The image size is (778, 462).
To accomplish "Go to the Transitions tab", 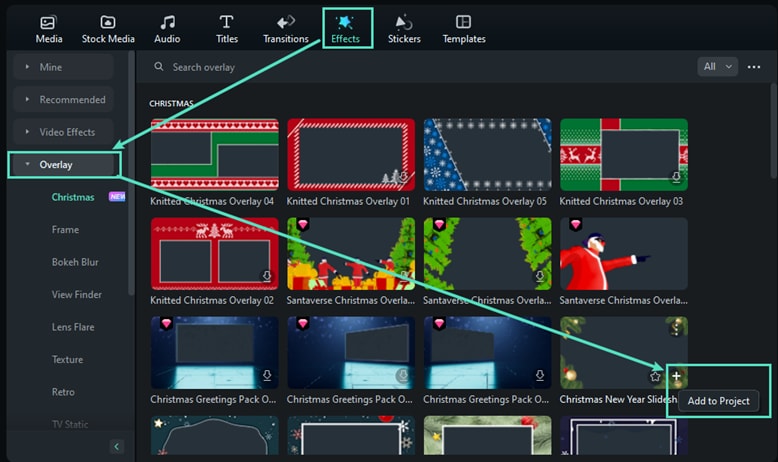I will [x=286, y=29].
